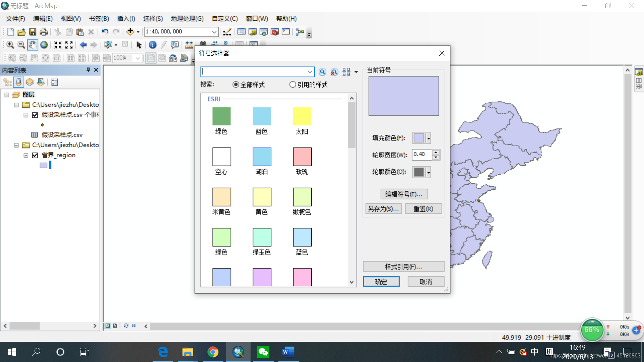The width and height of the screenshot is (644, 362).
Task: Select the Pan hand tool
Action: [x=32, y=45]
